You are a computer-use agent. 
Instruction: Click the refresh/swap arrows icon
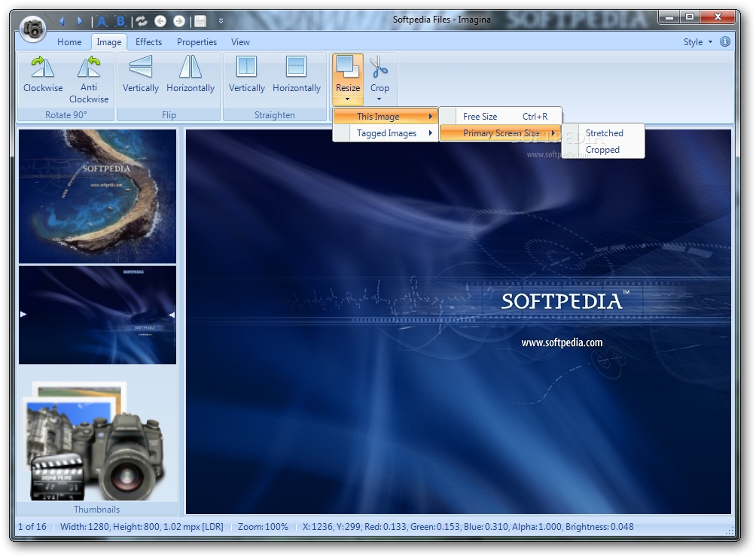[142, 21]
